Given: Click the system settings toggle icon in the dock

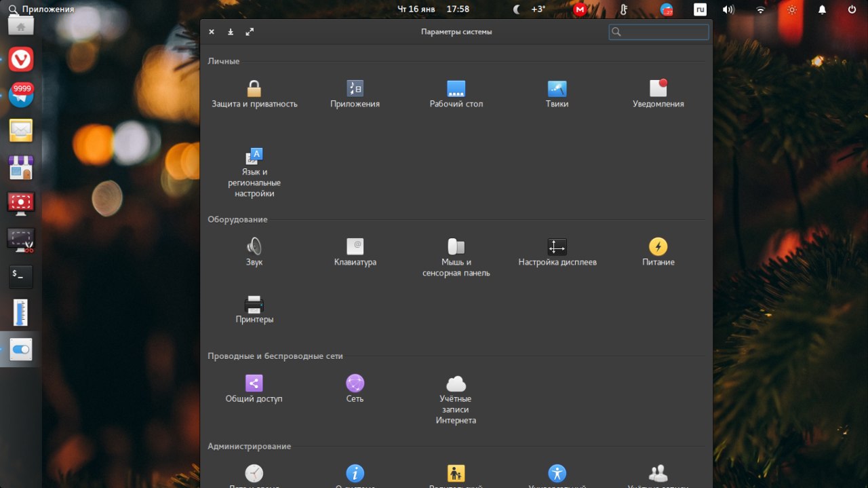Looking at the screenshot, I should click(21, 349).
